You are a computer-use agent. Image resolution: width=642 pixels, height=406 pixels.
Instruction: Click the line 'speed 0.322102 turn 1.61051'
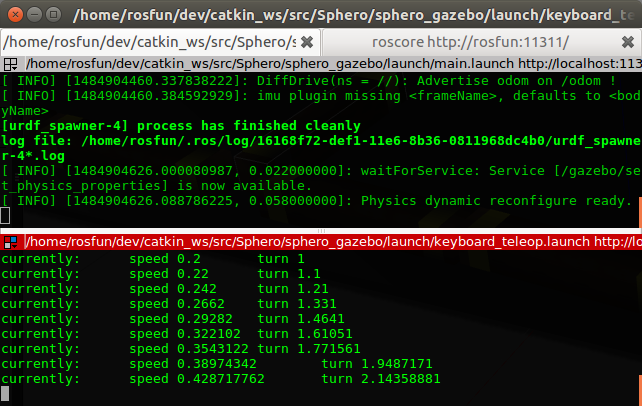(177, 334)
